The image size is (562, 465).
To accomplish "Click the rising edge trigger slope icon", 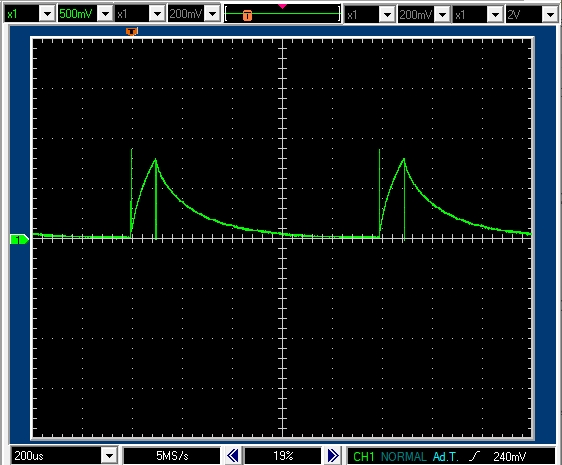I will 474,456.
